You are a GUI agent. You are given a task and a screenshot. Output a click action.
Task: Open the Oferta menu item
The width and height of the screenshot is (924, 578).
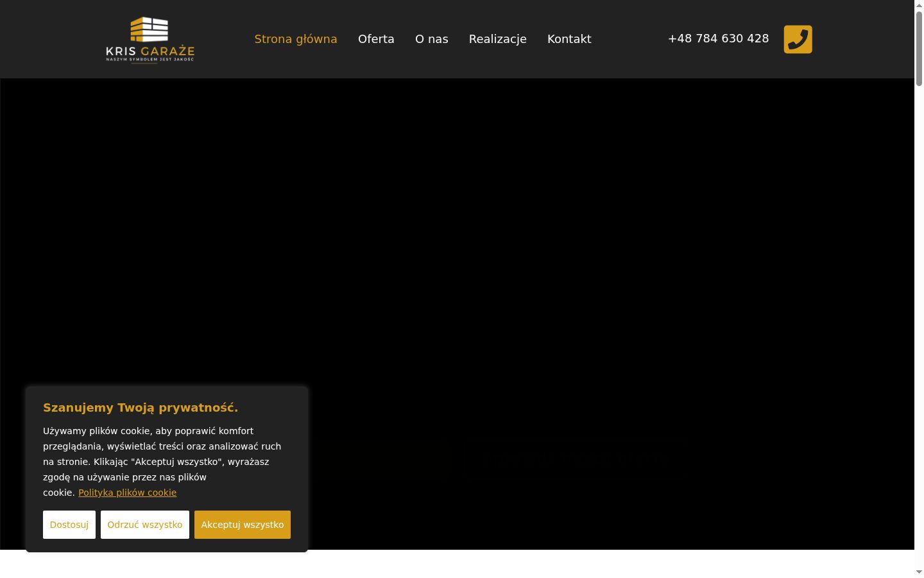376,39
